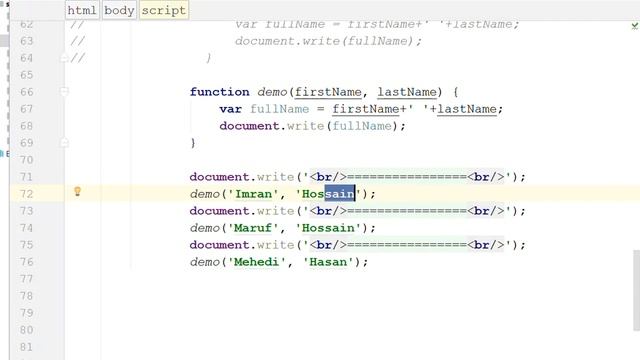Click the 'Maruf' string on line 74

pyautogui.click(x=253, y=228)
